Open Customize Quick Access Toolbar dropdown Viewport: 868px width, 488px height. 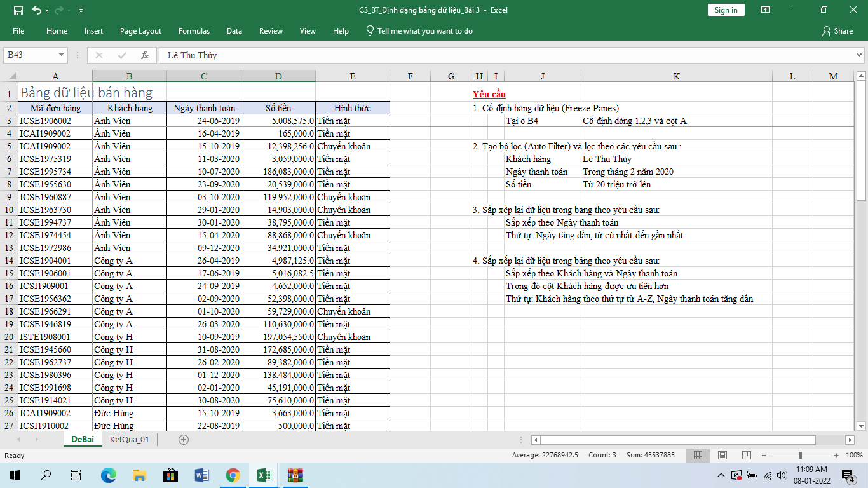coord(81,11)
